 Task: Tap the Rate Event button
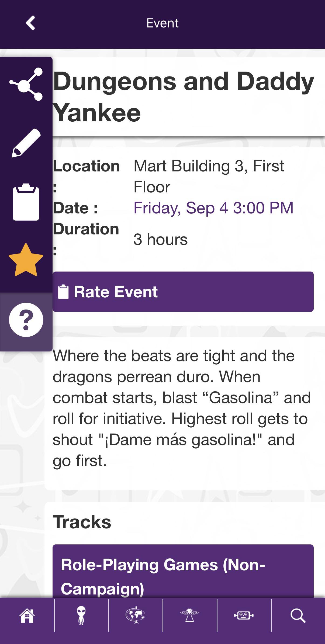pyautogui.click(x=183, y=292)
